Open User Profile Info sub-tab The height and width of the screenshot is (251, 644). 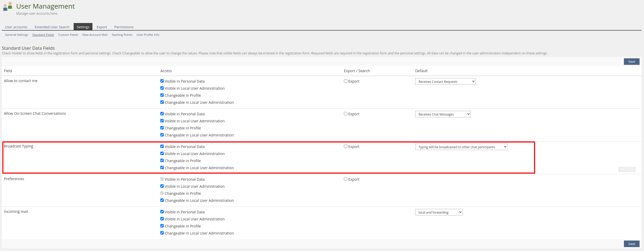tap(148, 35)
